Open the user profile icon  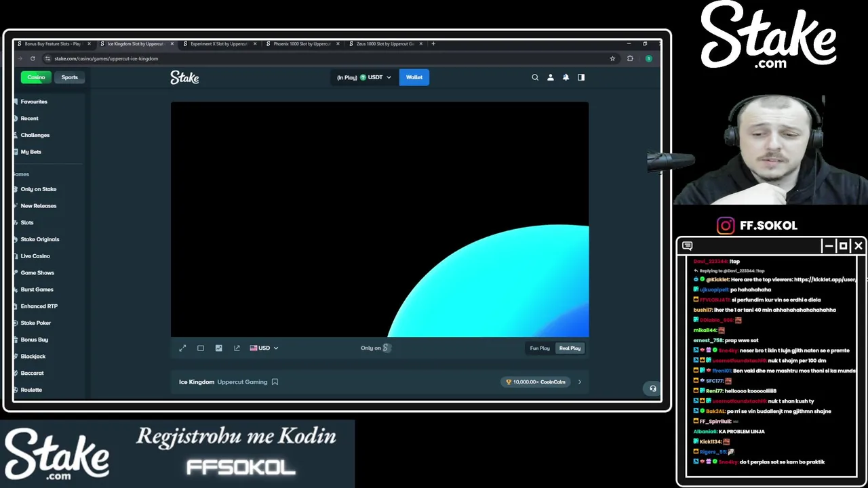[x=551, y=77]
